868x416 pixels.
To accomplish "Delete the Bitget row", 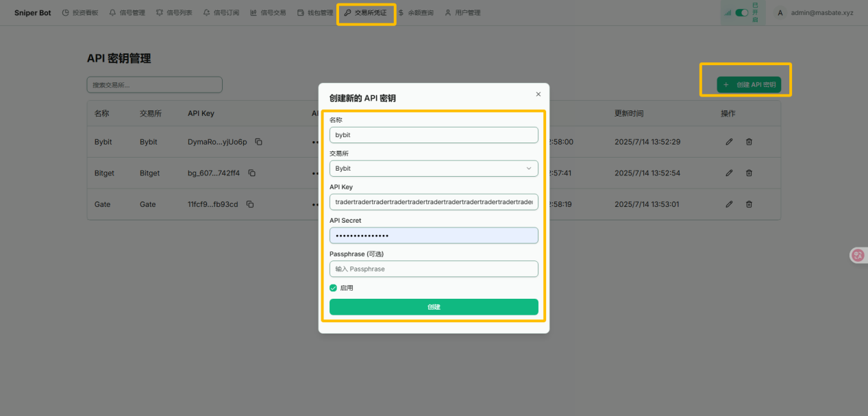I will click(x=749, y=173).
